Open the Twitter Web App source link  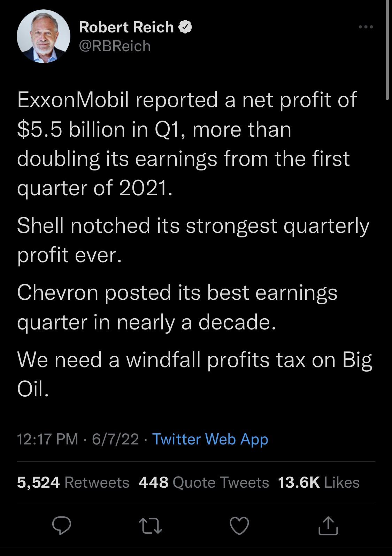pos(210,439)
